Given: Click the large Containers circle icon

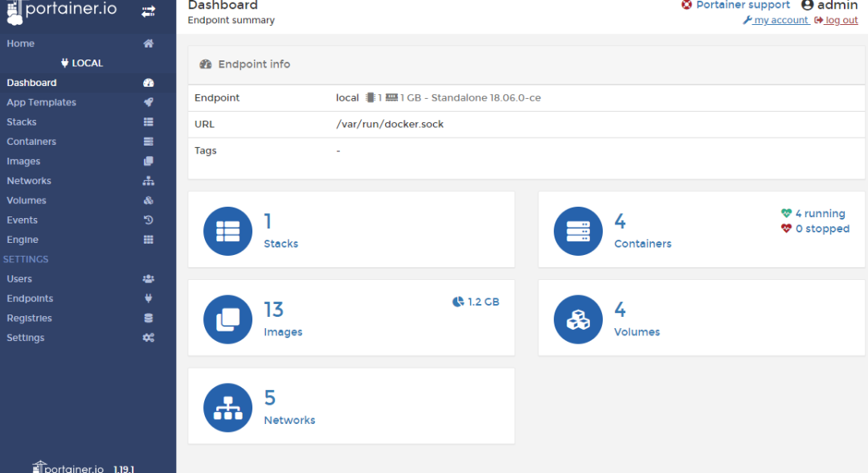Looking at the screenshot, I should point(578,231).
